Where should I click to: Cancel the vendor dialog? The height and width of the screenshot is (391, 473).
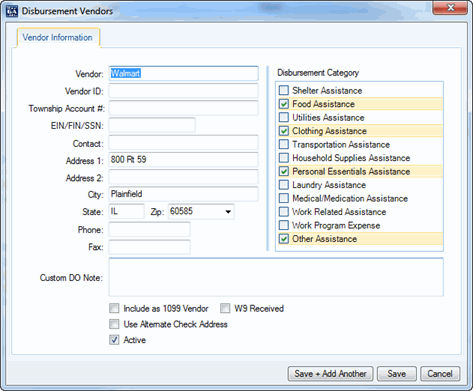point(440,374)
